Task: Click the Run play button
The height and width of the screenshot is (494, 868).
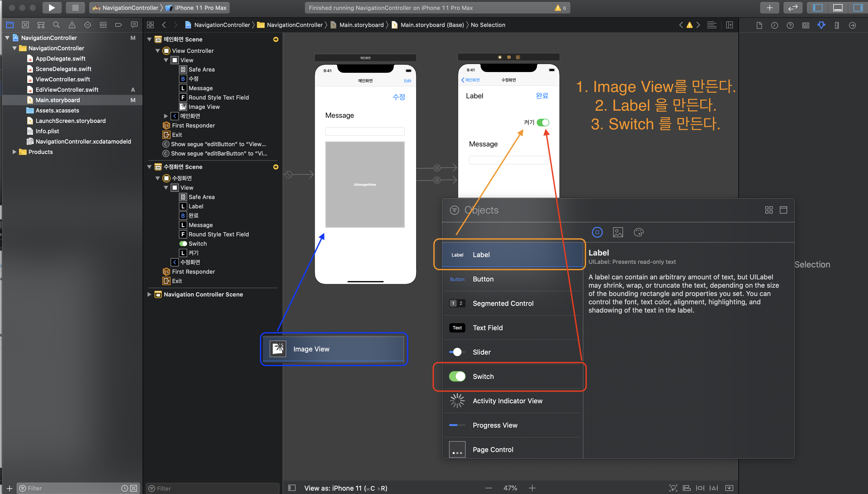Action: point(52,8)
